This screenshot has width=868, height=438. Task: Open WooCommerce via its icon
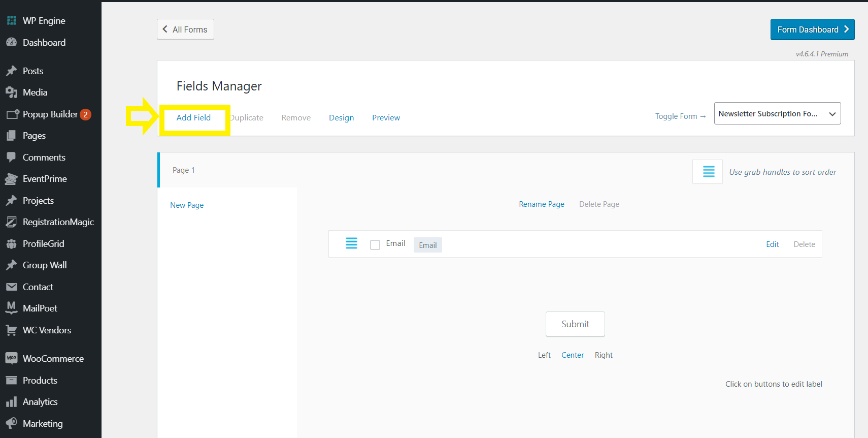pyautogui.click(x=11, y=358)
